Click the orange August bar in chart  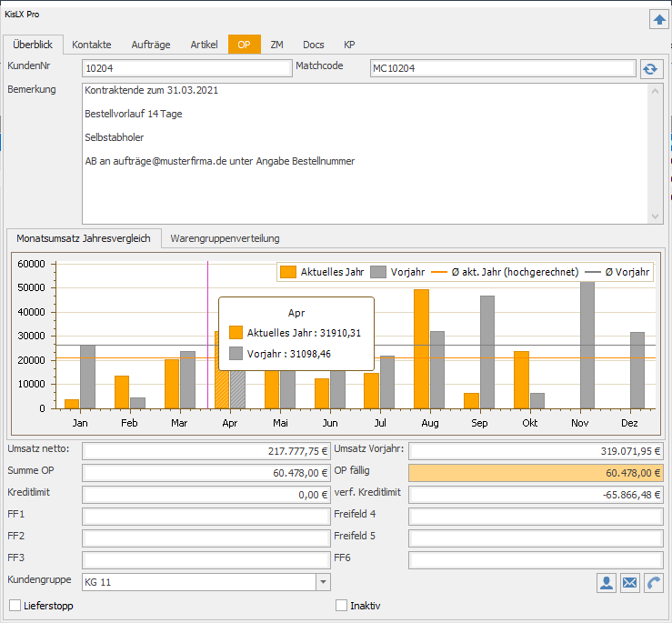tap(421, 348)
